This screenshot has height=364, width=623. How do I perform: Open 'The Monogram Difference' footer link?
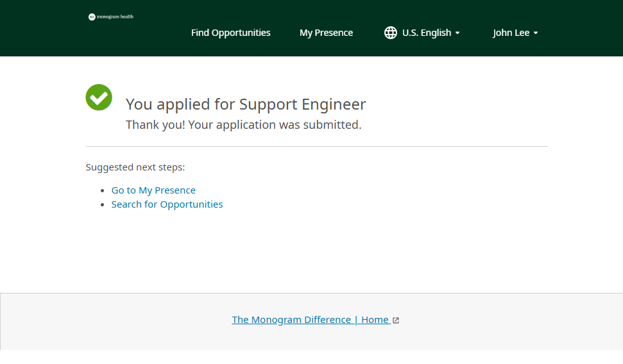(x=291, y=320)
